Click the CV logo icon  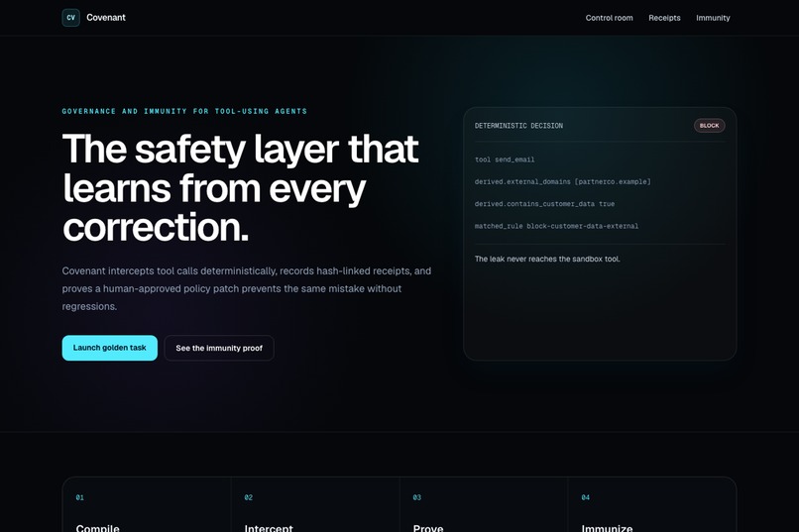70,17
